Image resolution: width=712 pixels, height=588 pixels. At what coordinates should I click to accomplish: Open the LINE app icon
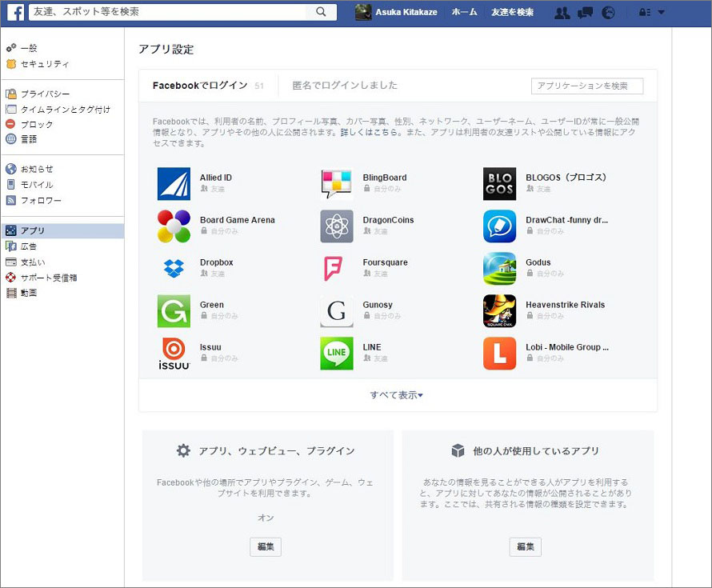[x=337, y=354]
